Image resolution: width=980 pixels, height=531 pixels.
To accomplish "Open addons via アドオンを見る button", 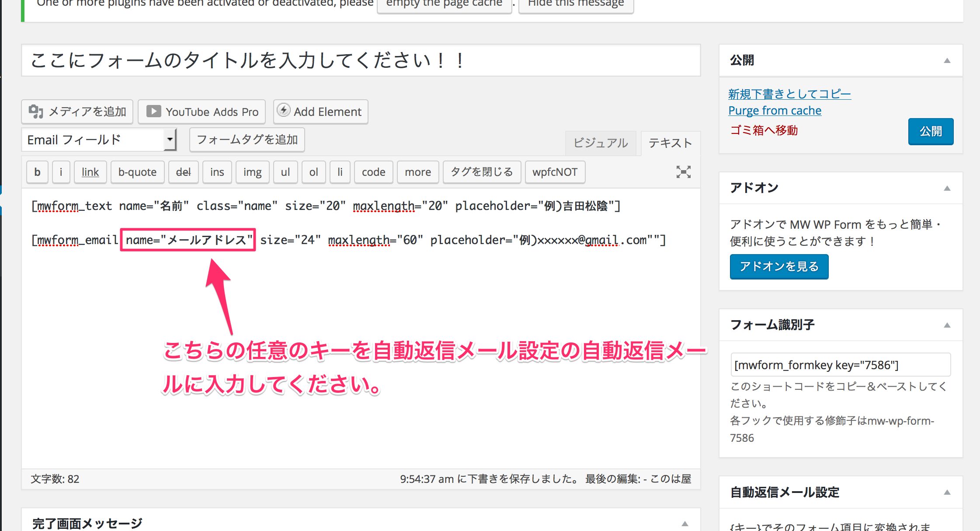I will (778, 266).
